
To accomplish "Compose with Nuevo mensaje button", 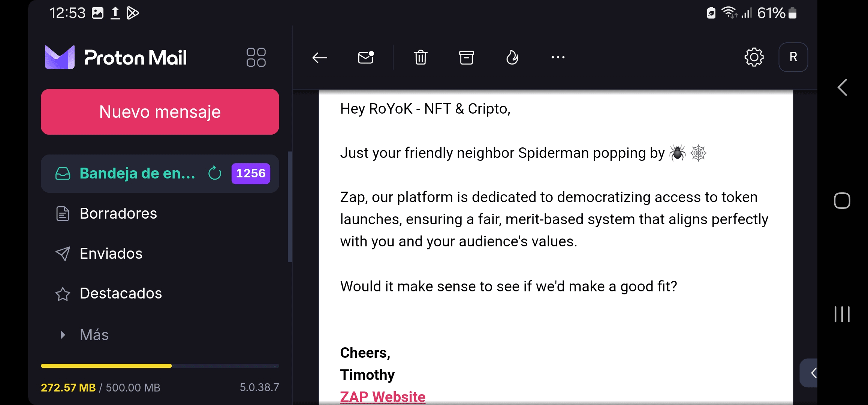I will click(160, 112).
